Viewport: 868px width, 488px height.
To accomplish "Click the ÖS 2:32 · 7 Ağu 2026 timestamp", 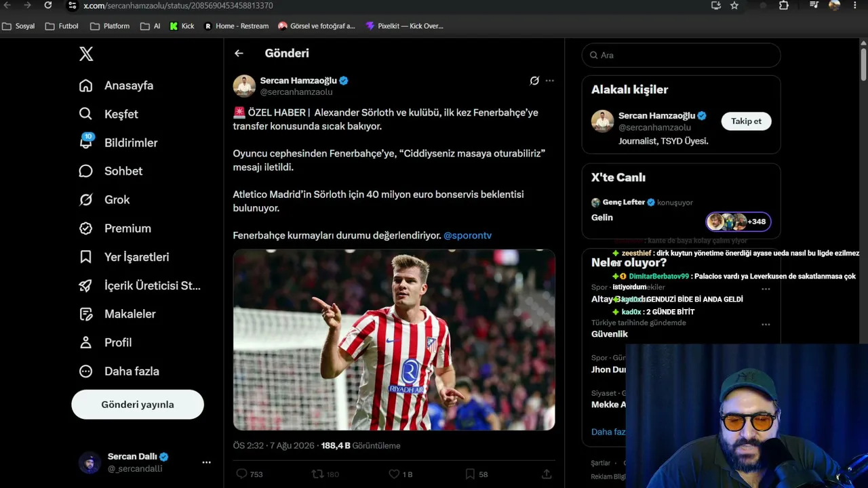I will [x=274, y=446].
